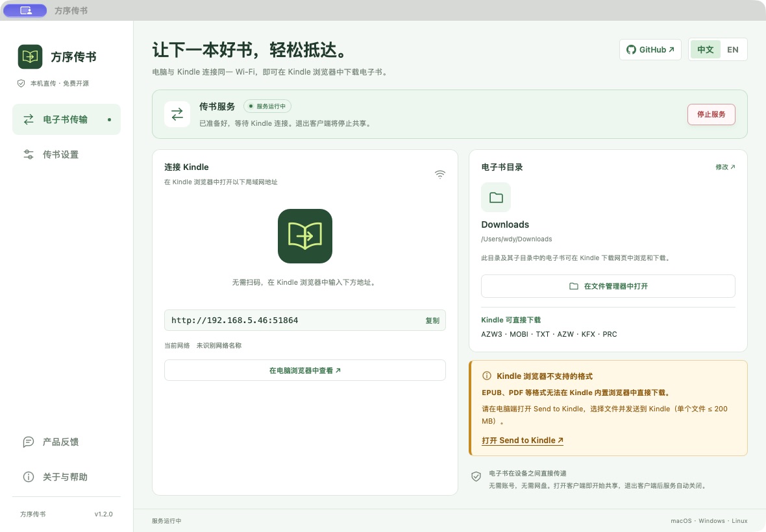Click the folder icon in 在文件管理器中打开 button

click(574, 286)
